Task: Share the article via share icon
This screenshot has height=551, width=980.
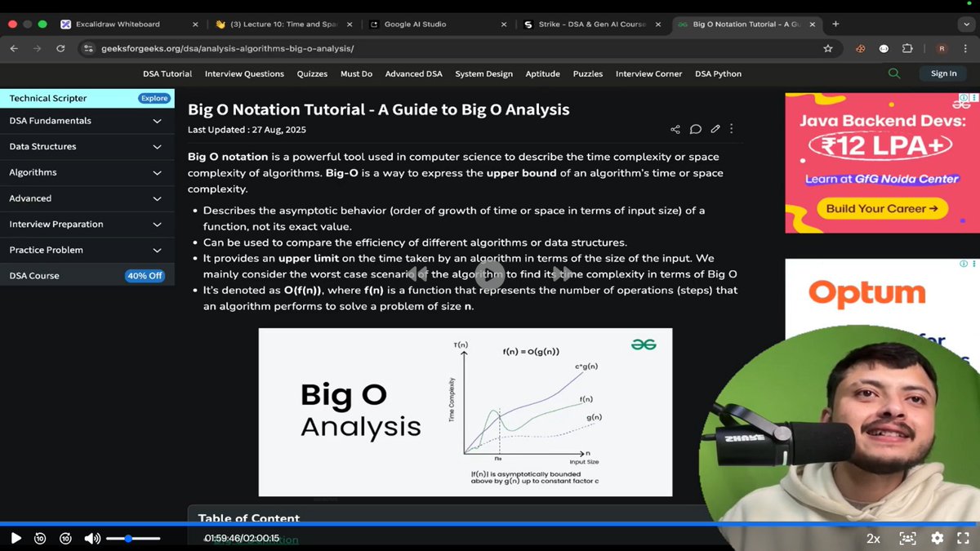Action: [x=675, y=129]
